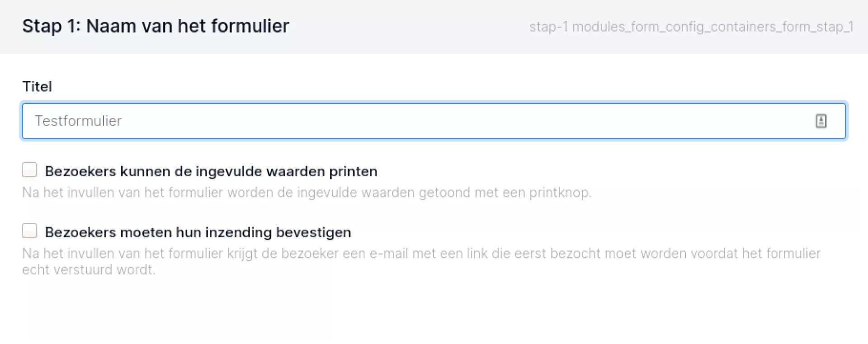The height and width of the screenshot is (344, 868).
Task: Click the 'Testformulier' placeholder text
Action: [x=78, y=121]
